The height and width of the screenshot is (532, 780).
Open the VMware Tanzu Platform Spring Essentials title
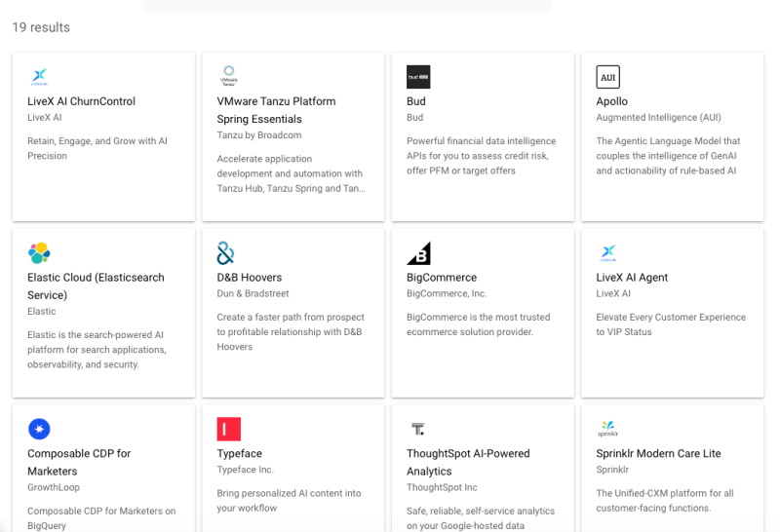(x=276, y=110)
